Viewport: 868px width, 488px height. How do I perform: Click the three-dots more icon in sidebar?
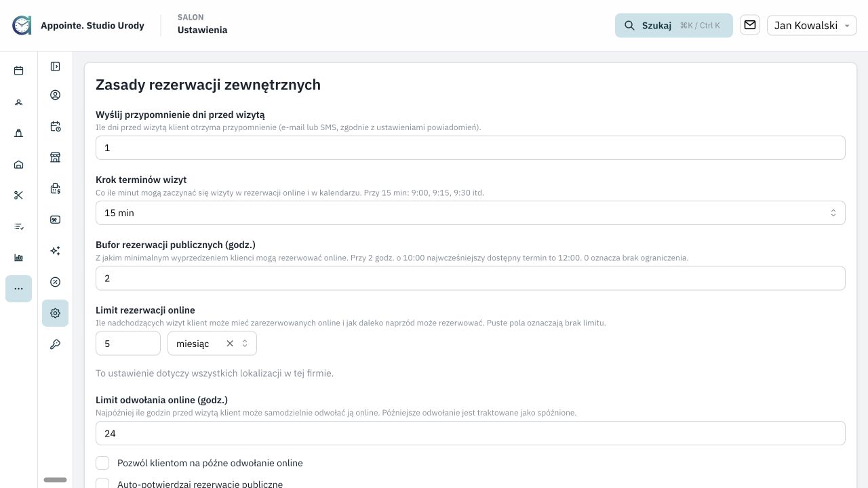tap(18, 289)
